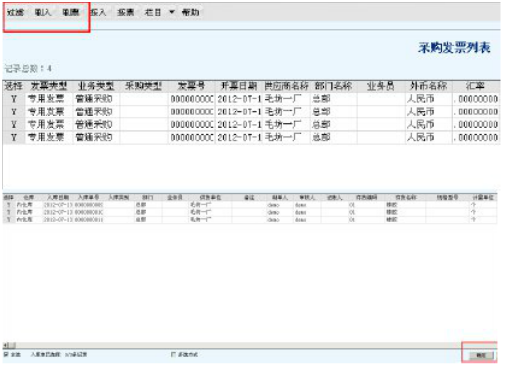Toggle the Y selection in the last invoice row
The height and width of the screenshot is (366, 506).
(14, 137)
